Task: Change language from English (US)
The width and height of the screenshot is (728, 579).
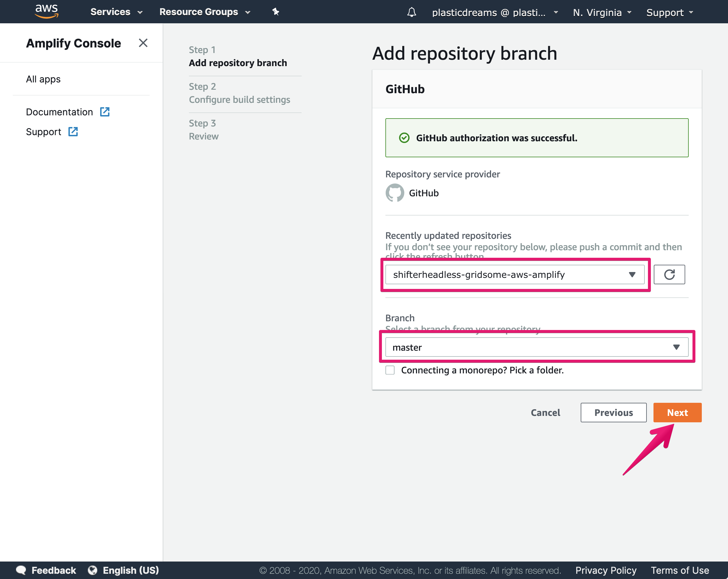Action: (x=131, y=570)
